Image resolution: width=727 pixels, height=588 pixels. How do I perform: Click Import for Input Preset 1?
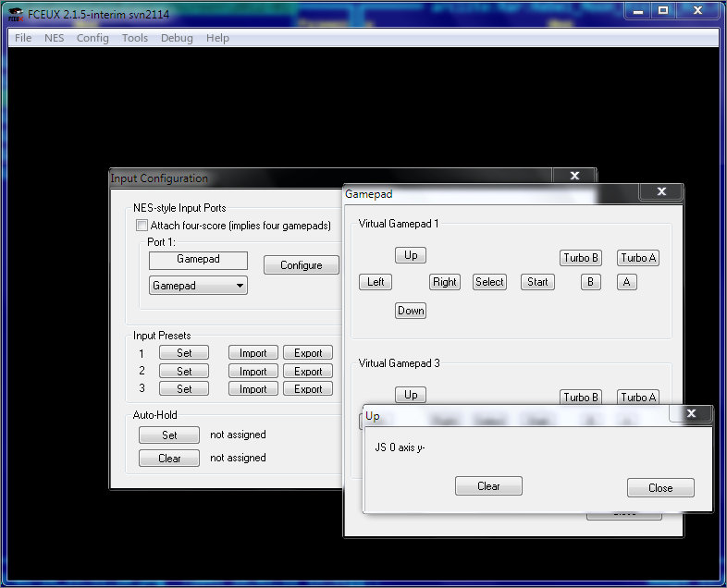pos(253,352)
